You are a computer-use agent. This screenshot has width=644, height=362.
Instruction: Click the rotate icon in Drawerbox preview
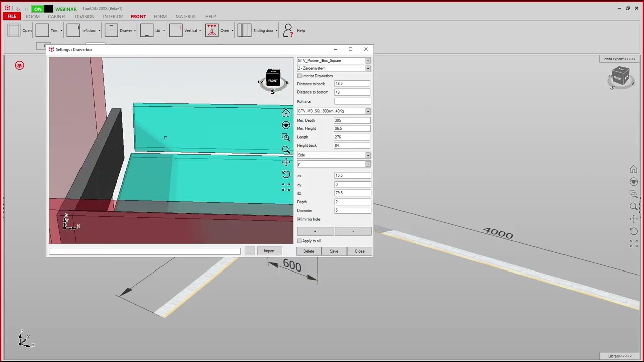click(286, 174)
